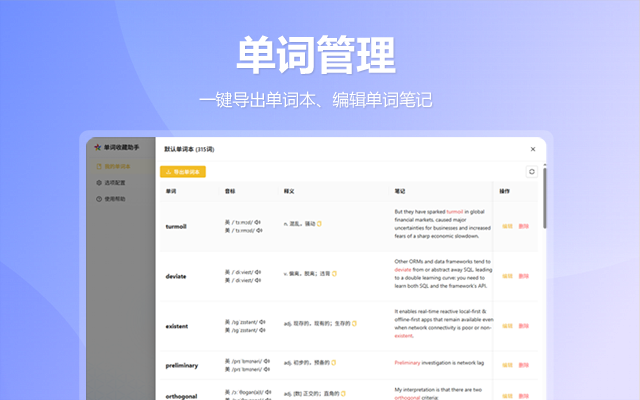The height and width of the screenshot is (400, 640).
Task: Click the note "Preliminary investigation is network lag"
Action: pos(439,362)
